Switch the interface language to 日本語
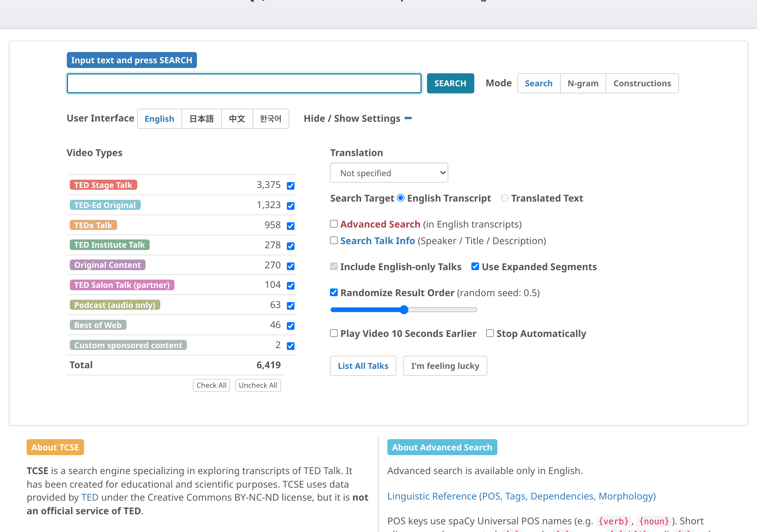Screen dimensions: 757x532 pyautogui.click(x=201, y=119)
